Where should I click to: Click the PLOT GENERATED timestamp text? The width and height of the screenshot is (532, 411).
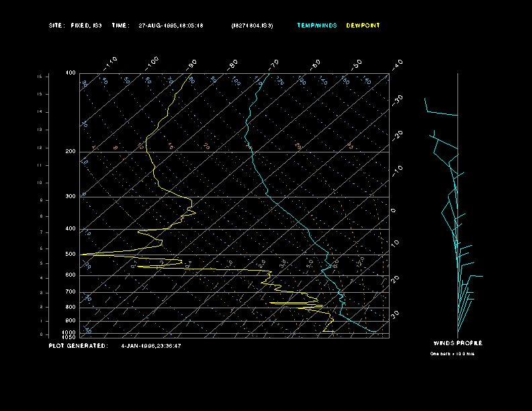coord(115,346)
